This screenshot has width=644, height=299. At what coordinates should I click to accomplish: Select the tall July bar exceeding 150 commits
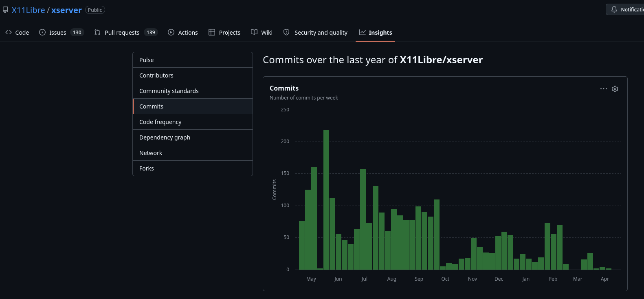coord(363,219)
